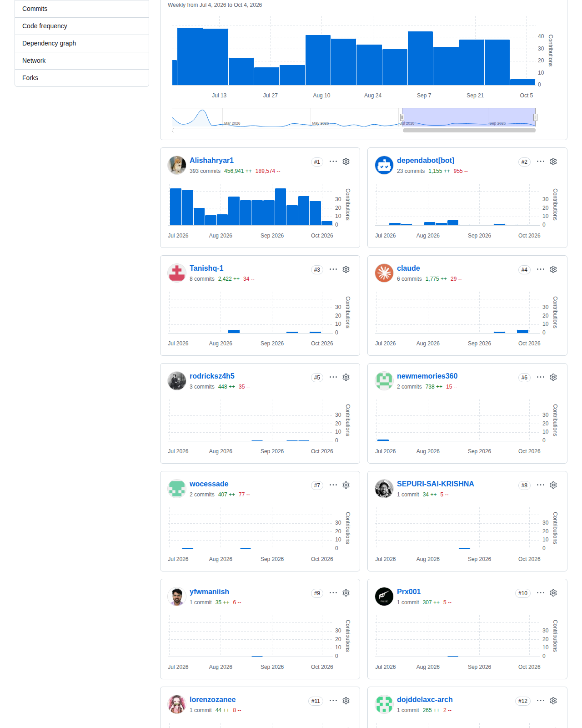Open settings gear on dependabot[bot] card
Screen dimensions: 582x728
[553, 162]
